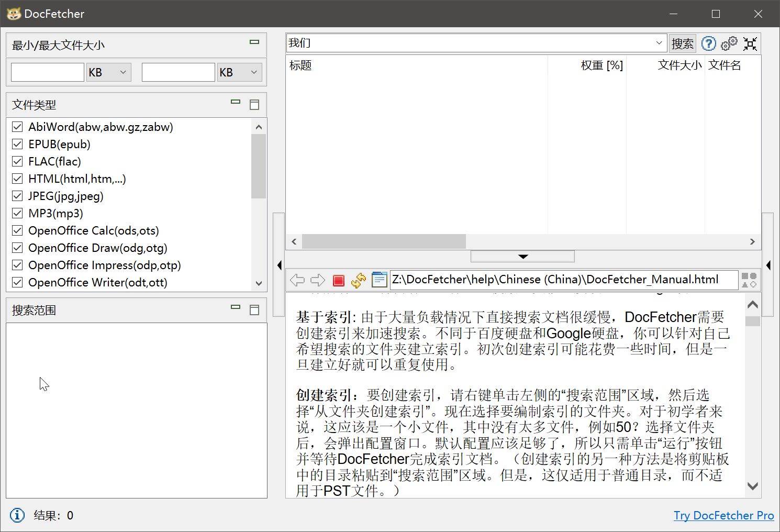Reload the preview with refresh icon
The width and height of the screenshot is (780, 532).
tap(359, 280)
